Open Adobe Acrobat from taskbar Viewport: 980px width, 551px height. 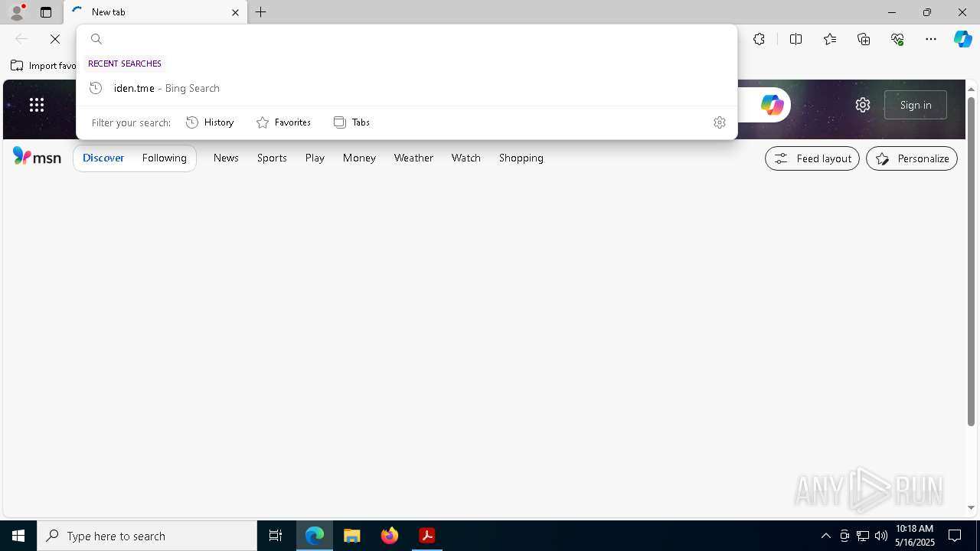[x=427, y=536]
